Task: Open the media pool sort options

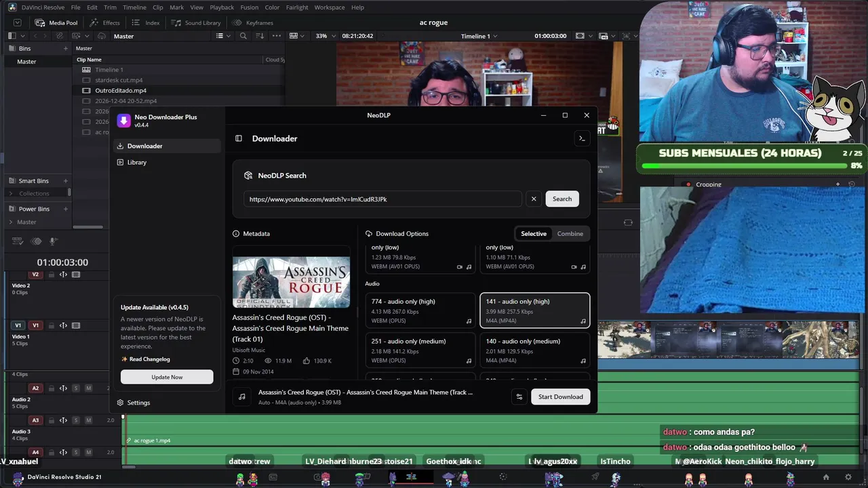Action: pyautogui.click(x=260, y=36)
